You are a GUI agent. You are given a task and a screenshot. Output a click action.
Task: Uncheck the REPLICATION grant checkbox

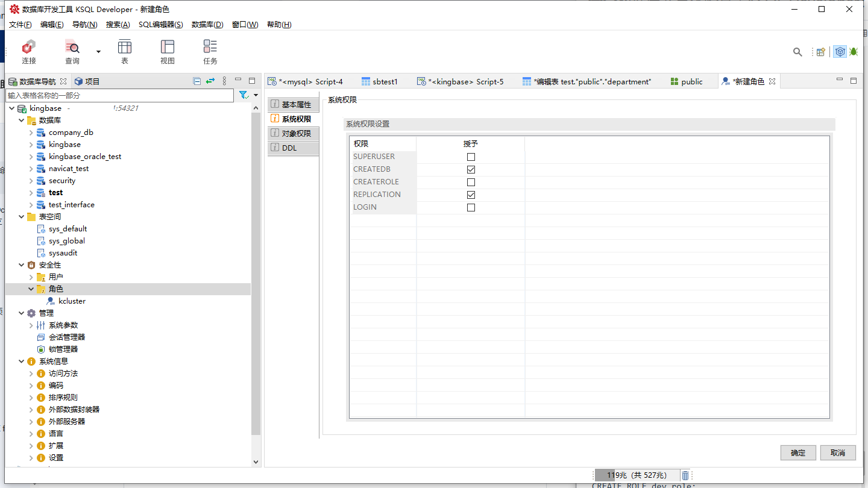click(x=471, y=195)
